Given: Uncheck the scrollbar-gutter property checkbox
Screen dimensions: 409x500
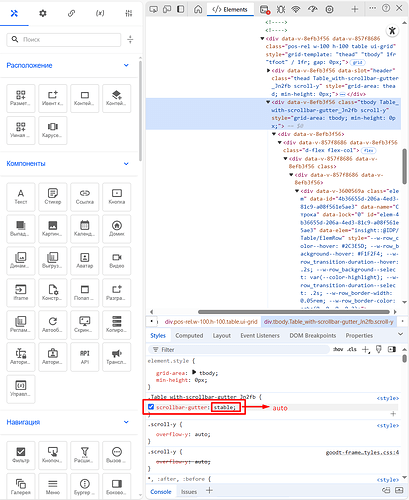Looking at the screenshot, I should pos(151,407).
